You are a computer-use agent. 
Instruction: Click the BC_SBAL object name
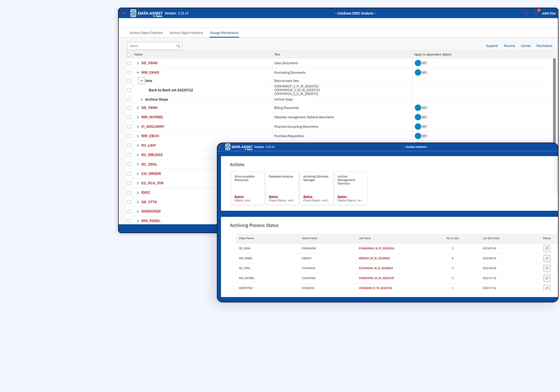pos(149,164)
